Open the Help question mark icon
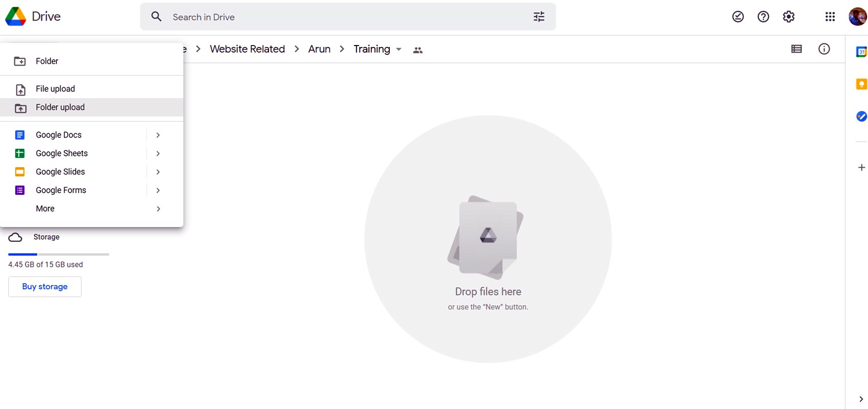 (763, 17)
